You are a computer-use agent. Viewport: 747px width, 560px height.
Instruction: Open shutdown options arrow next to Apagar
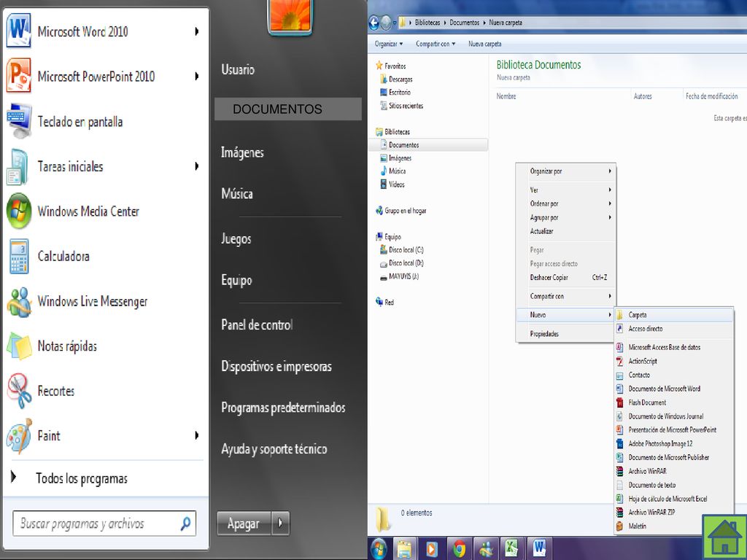click(x=280, y=523)
